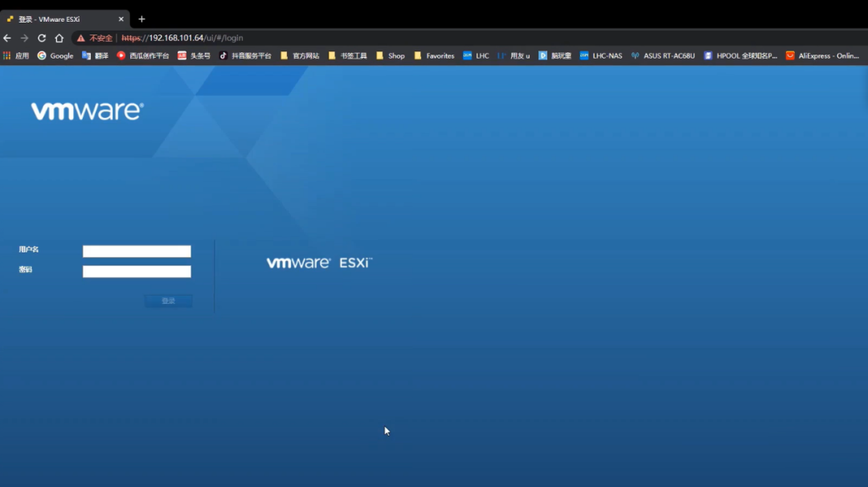Open the Toutiao bookmark
The image size is (868, 487).
click(x=194, y=56)
